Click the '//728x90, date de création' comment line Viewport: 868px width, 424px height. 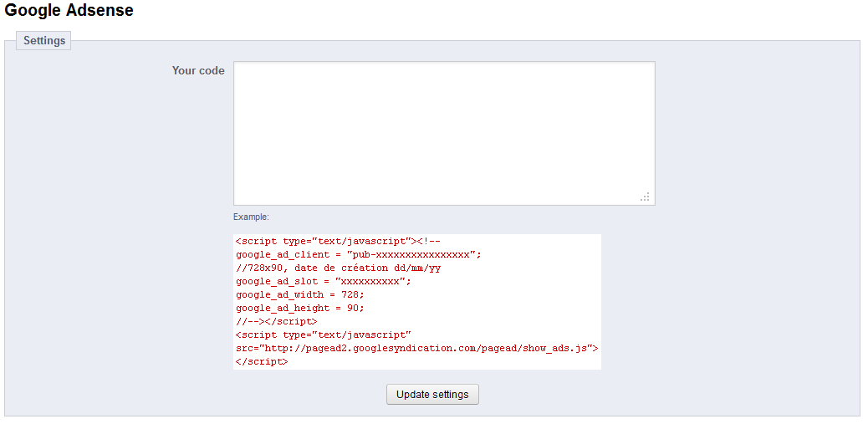pos(338,268)
